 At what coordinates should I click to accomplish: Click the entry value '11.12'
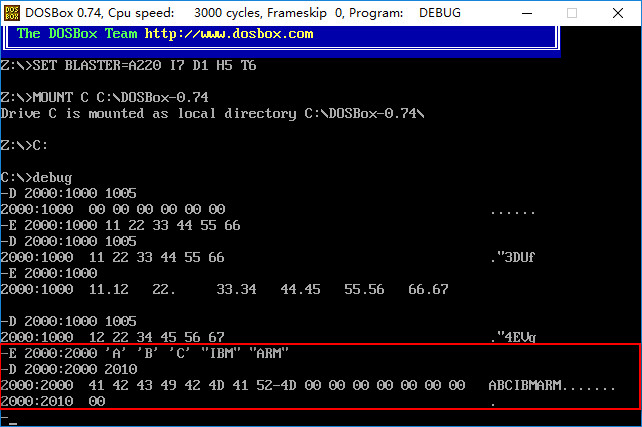(109, 289)
